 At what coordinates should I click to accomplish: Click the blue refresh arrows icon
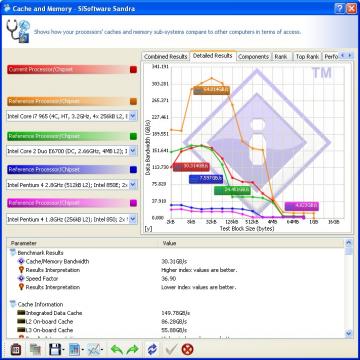(x=152, y=349)
